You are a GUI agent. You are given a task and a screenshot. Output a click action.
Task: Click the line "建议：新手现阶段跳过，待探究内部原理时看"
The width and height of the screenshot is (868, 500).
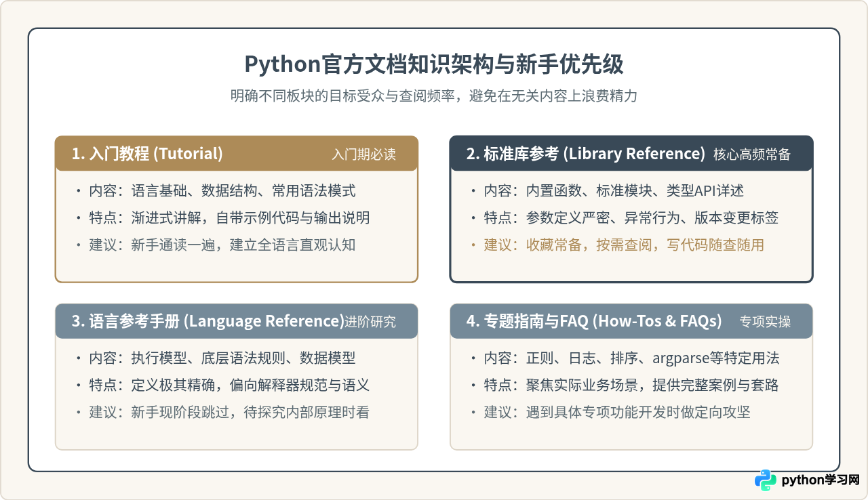click(230, 413)
